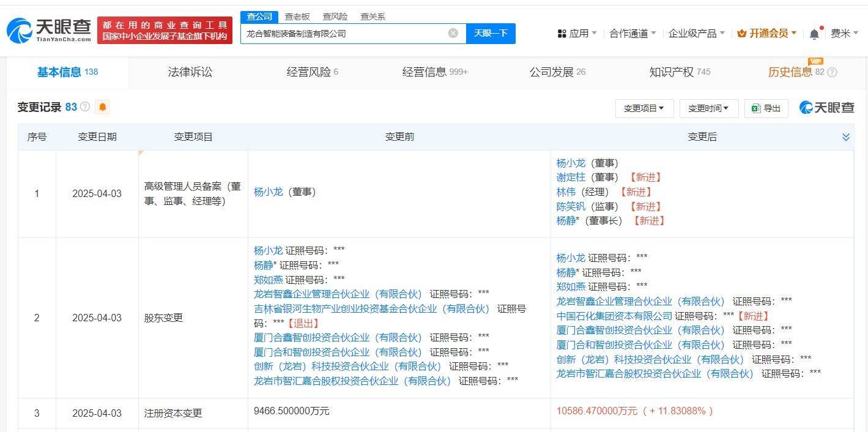Clear the search box with X icon

tap(453, 33)
